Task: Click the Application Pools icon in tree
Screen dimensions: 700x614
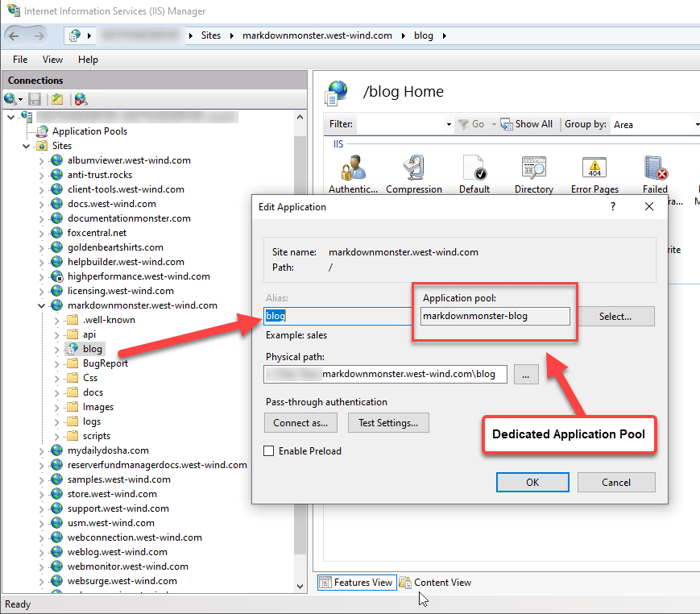Action: (x=43, y=131)
